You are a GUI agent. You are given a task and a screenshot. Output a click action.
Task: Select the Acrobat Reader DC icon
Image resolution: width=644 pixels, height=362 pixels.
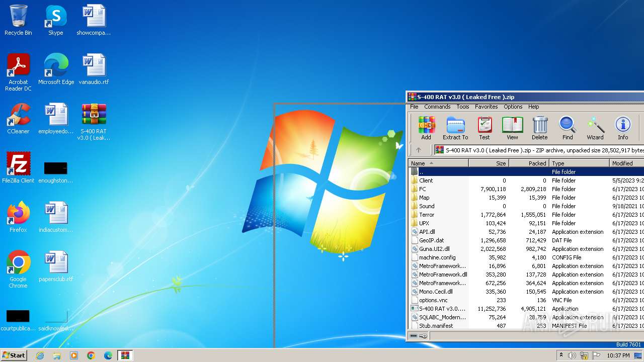click(18, 73)
